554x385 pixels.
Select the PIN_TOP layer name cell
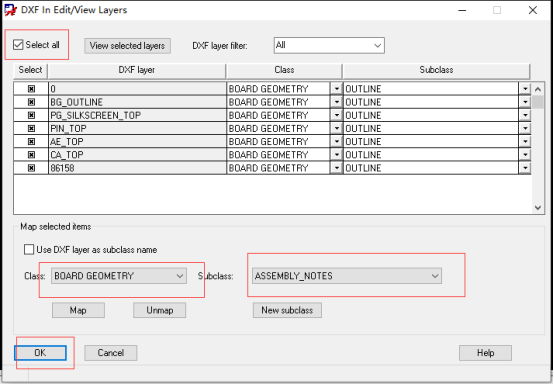pos(137,128)
